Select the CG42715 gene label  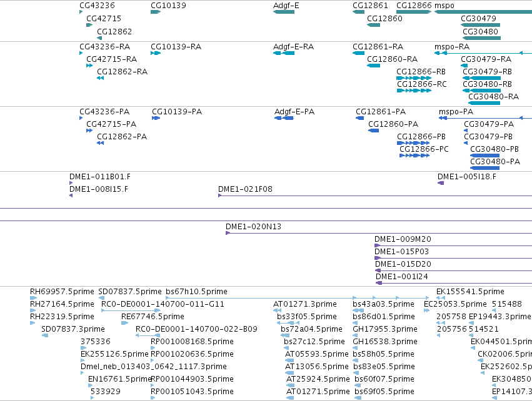tap(104, 18)
